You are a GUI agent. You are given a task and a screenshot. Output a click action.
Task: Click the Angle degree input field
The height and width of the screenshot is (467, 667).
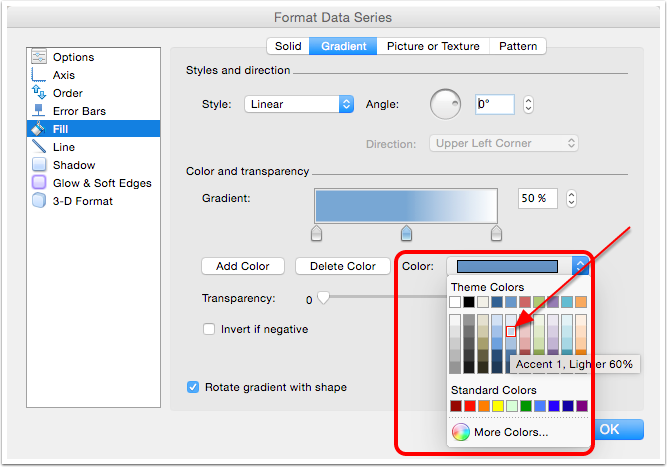494,104
